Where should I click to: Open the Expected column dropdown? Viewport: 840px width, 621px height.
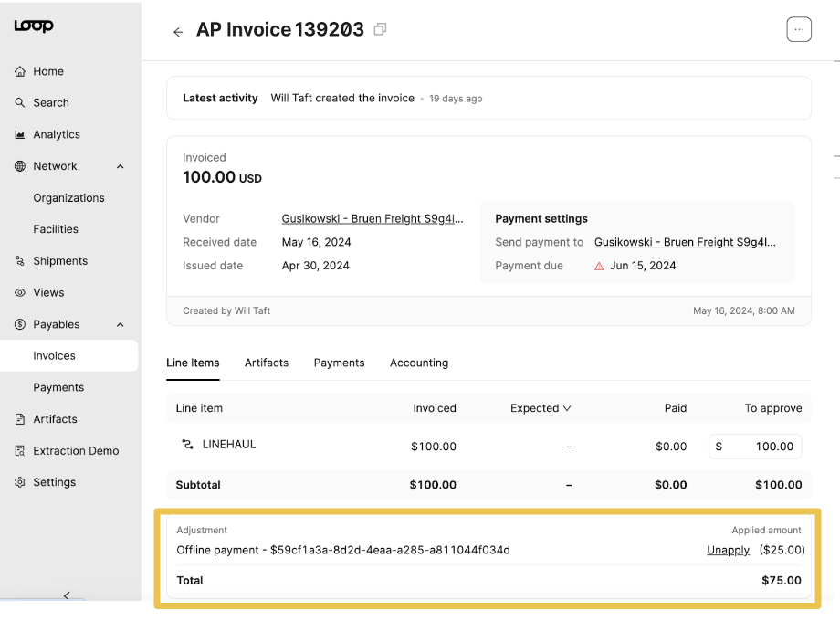pos(541,408)
